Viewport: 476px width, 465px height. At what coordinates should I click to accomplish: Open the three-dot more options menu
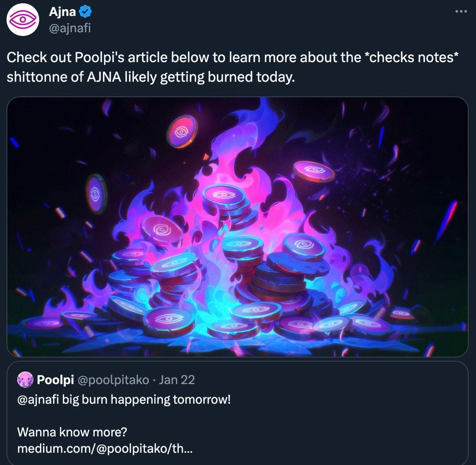point(461,11)
